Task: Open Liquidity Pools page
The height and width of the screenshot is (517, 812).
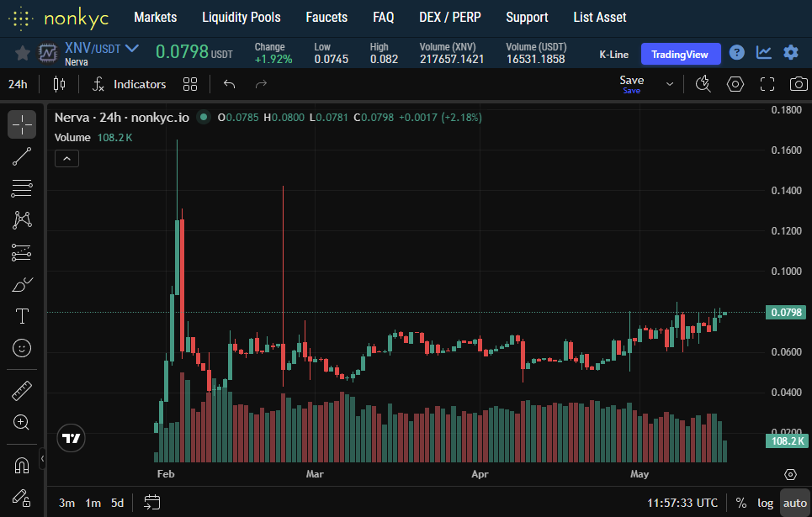Action: point(241,17)
